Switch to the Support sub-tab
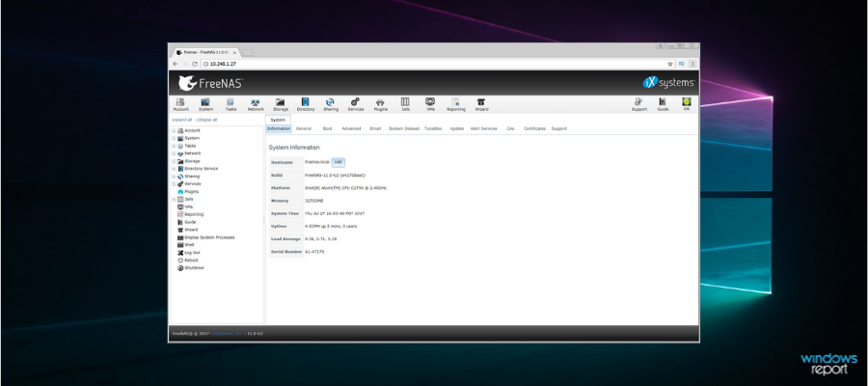This screenshot has width=868, height=386. click(x=559, y=128)
